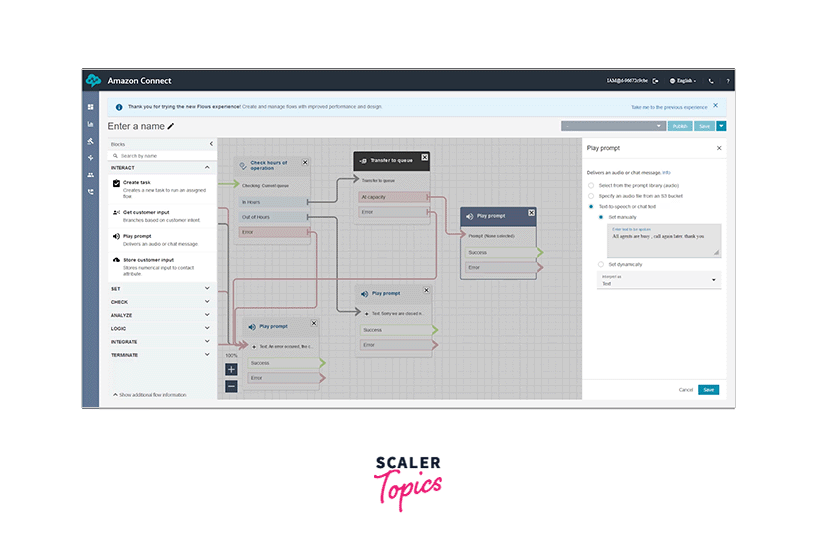Click Save in the Play prompt panel
816x558 pixels.
point(708,390)
